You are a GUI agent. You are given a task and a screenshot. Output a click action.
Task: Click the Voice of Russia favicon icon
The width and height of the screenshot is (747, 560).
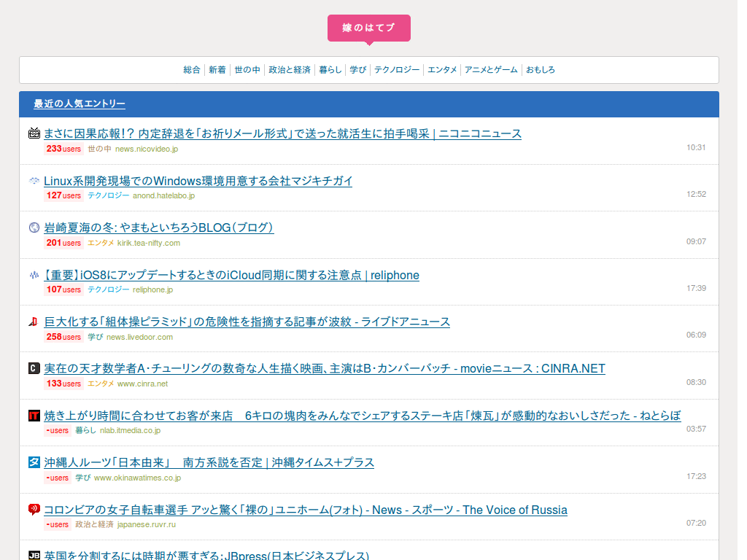click(34, 510)
